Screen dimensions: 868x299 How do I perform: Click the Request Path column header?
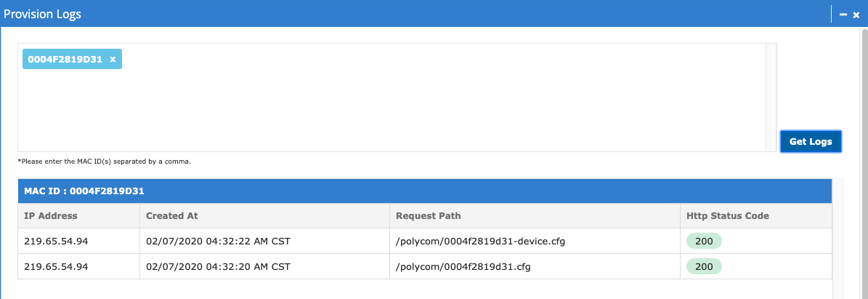[429, 215]
